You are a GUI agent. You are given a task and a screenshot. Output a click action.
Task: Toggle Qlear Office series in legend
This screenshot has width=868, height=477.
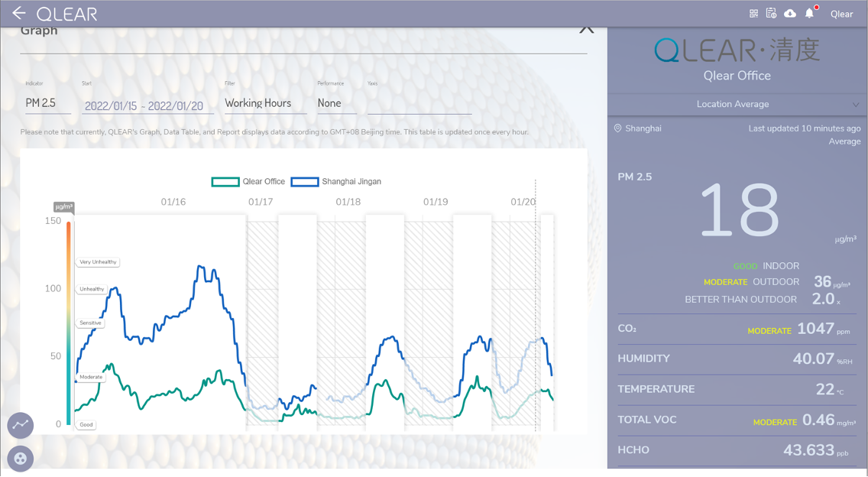248,182
